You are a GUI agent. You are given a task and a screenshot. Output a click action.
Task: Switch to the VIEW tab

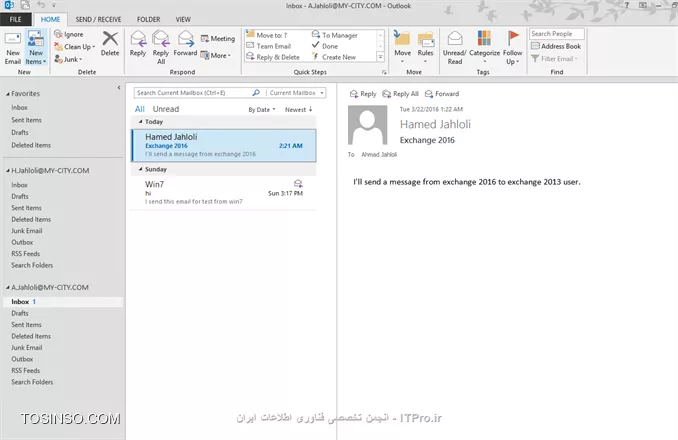click(183, 19)
